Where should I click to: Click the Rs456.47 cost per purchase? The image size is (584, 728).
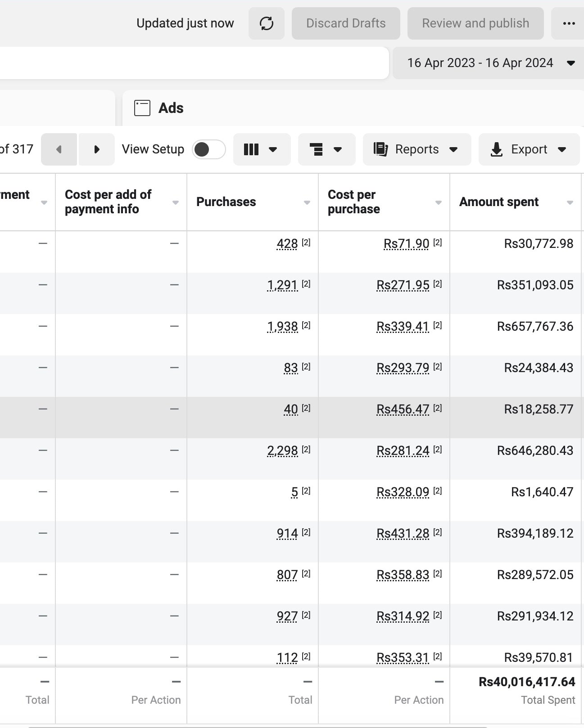click(x=403, y=409)
